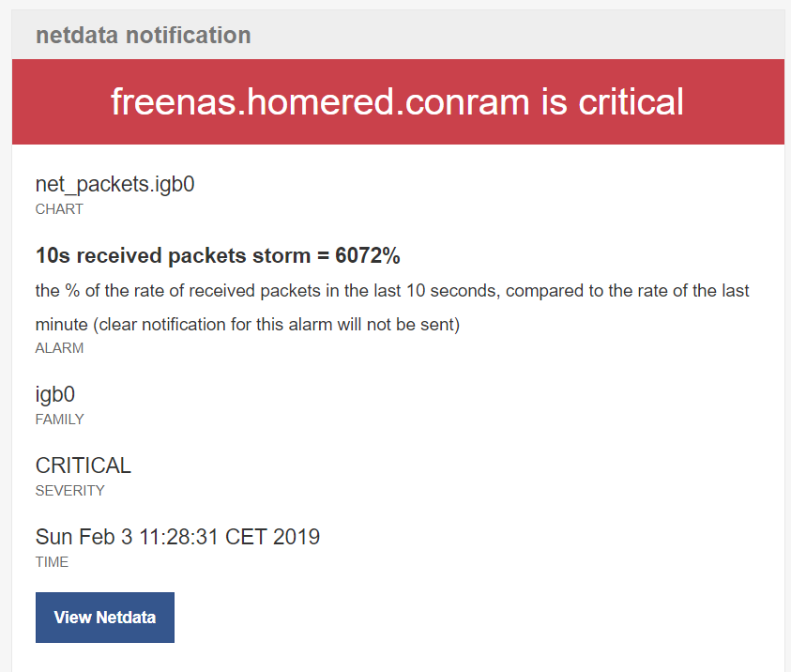Click the alarm description starting with 'the % of the rate'
Viewport: 791px width, 672px height.
pos(392,291)
